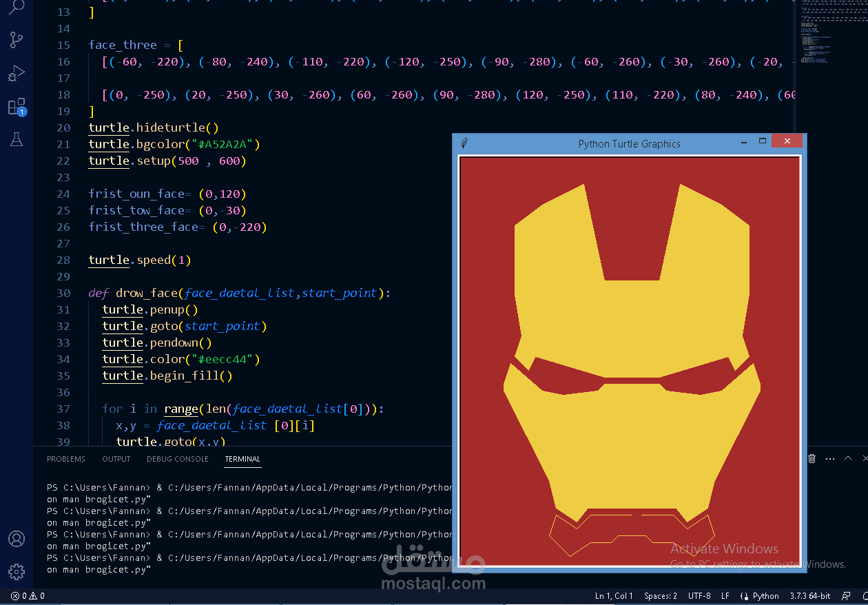Open errors and warnings count in status bar

[x=28, y=596]
